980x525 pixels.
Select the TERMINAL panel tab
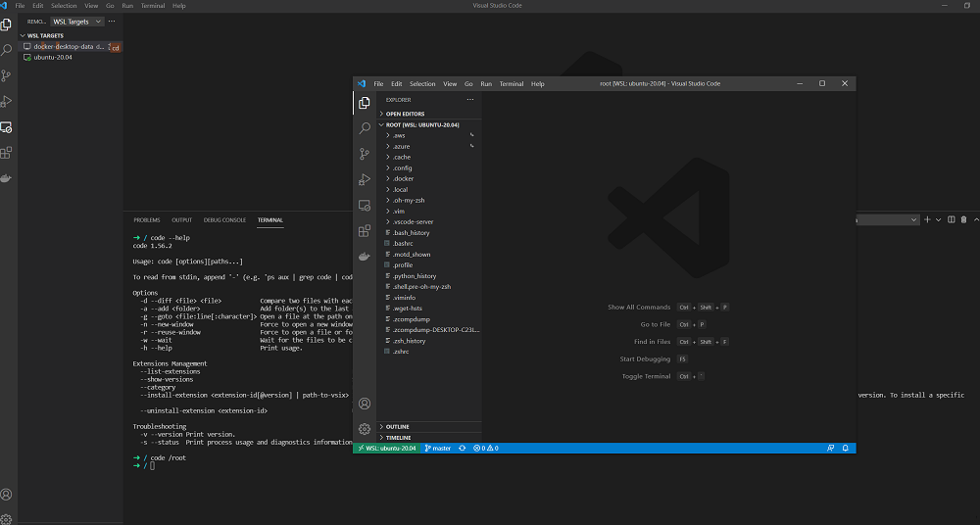[270, 220]
